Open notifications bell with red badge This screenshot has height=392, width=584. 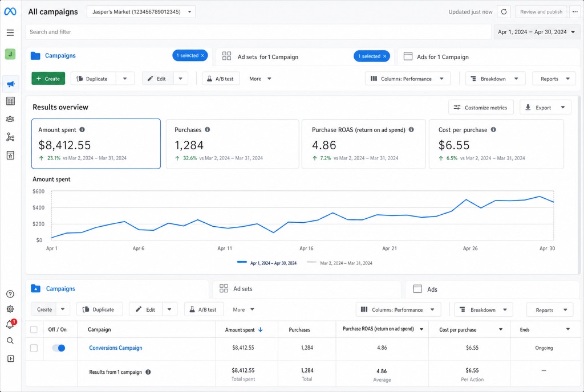coord(10,324)
